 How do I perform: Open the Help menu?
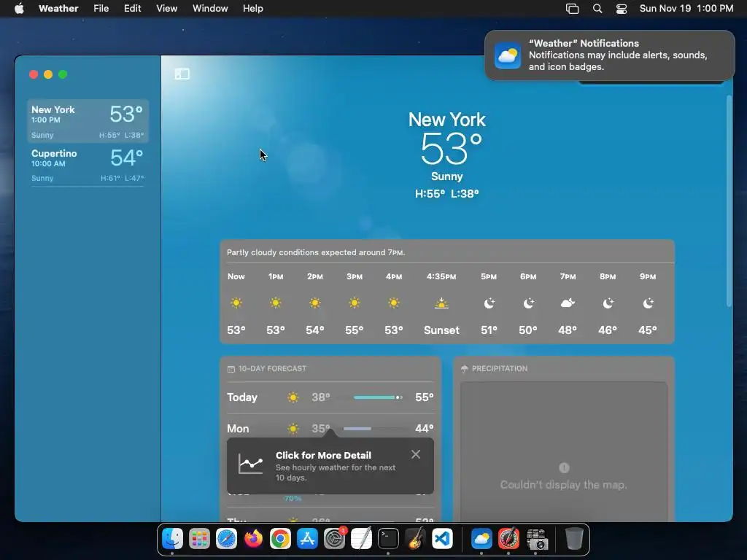[252, 9]
